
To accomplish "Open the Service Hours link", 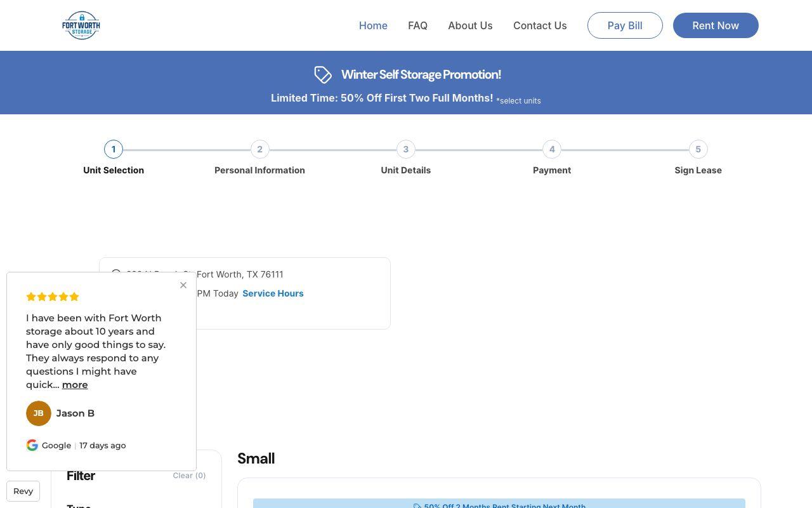I will pyautogui.click(x=273, y=293).
